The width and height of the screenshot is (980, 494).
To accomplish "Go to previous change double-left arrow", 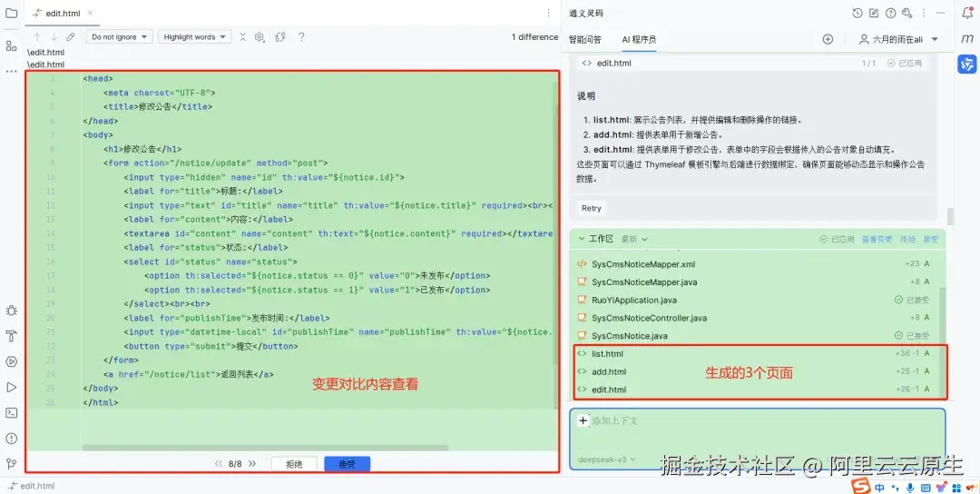I will 219,464.
